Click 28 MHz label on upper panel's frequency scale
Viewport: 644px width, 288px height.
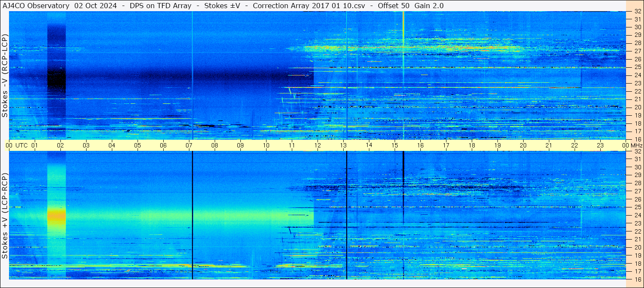pos(637,43)
